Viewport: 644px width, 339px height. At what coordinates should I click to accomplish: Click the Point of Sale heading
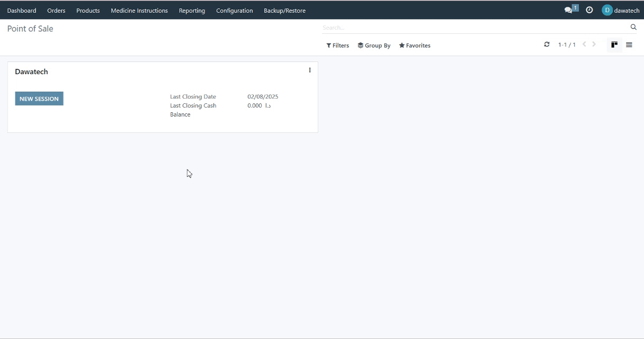(x=30, y=29)
